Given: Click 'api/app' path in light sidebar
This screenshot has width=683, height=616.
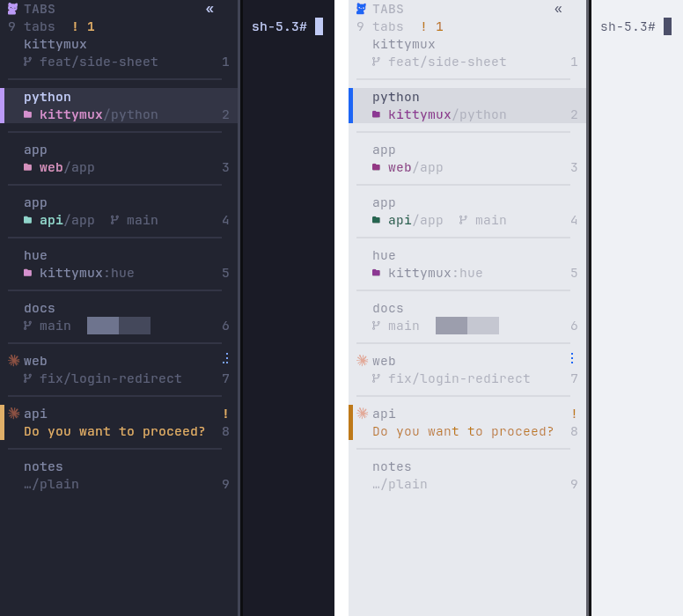Looking at the screenshot, I should click(415, 220).
